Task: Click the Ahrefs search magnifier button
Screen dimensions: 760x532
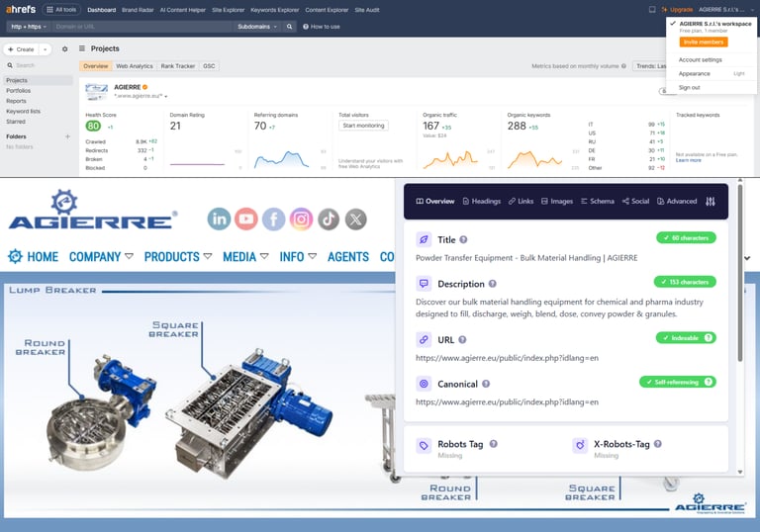Action: (289, 27)
